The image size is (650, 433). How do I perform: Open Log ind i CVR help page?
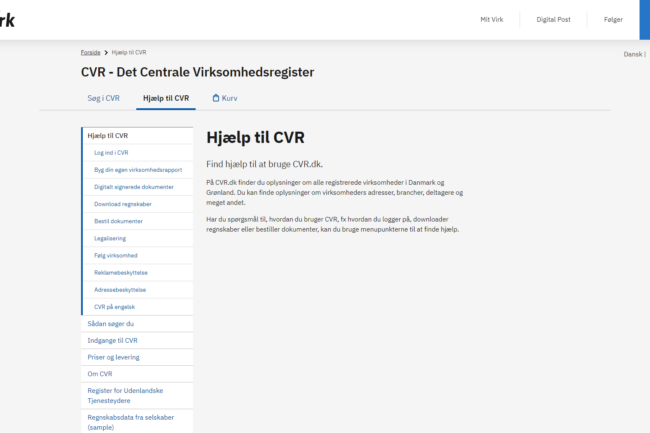(x=111, y=153)
